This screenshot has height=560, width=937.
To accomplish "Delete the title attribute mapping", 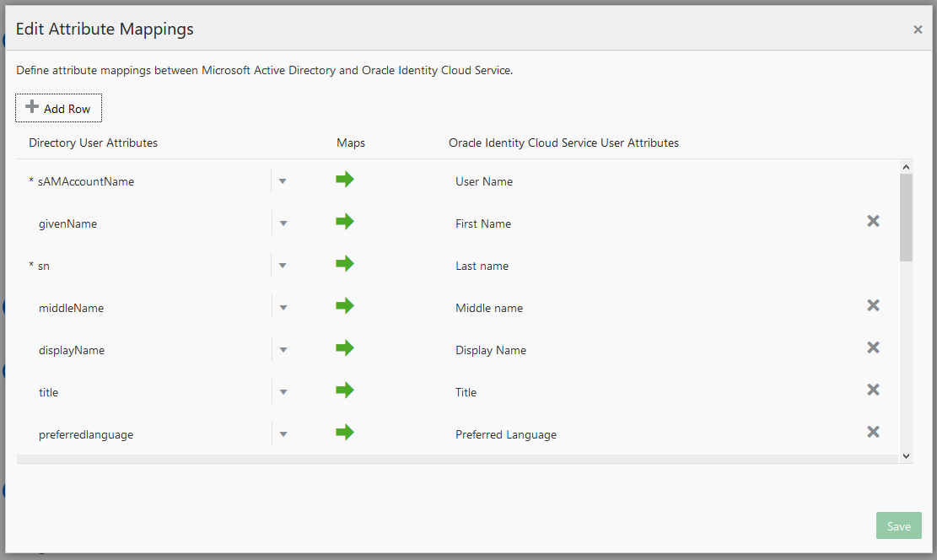I will [x=873, y=390].
